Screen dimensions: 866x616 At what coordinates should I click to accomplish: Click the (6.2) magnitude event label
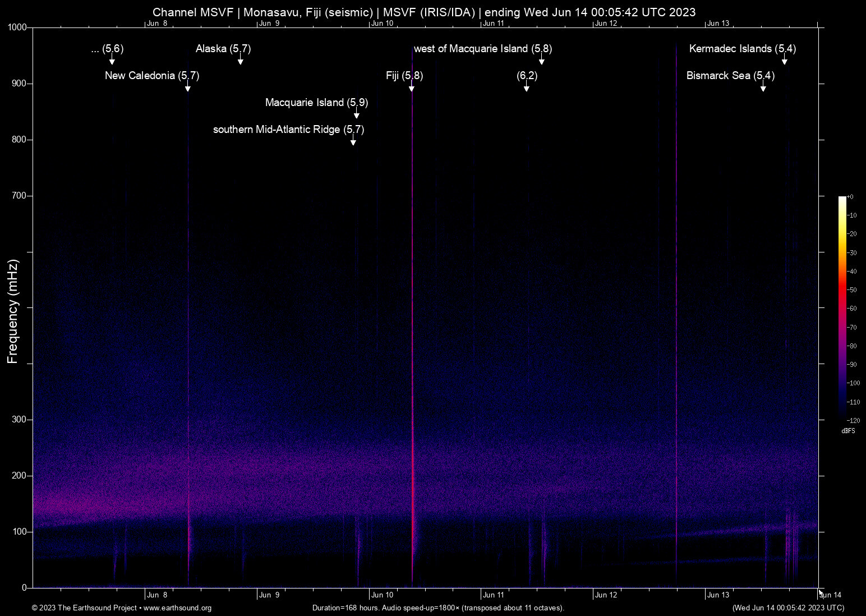coord(526,76)
